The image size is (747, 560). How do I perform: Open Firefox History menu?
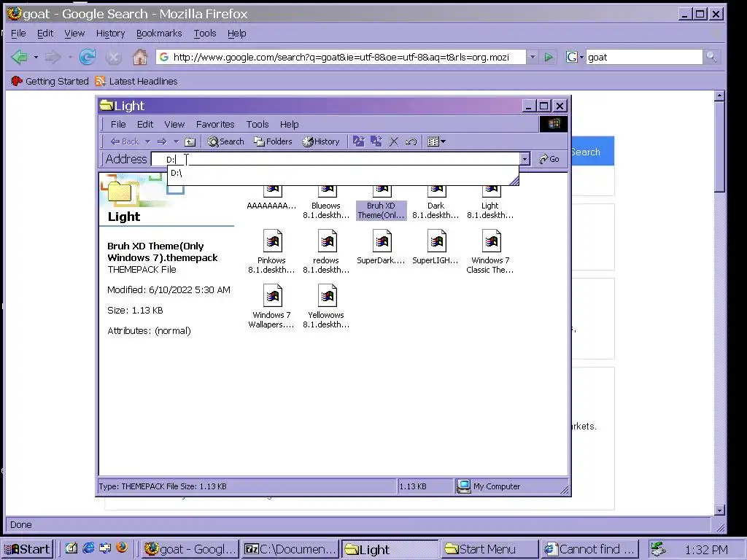click(x=111, y=34)
